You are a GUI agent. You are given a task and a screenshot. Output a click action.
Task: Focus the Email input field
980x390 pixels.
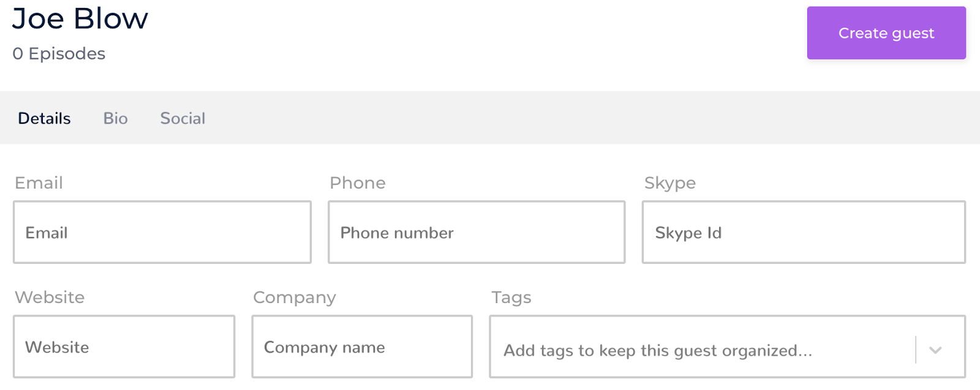pos(162,233)
